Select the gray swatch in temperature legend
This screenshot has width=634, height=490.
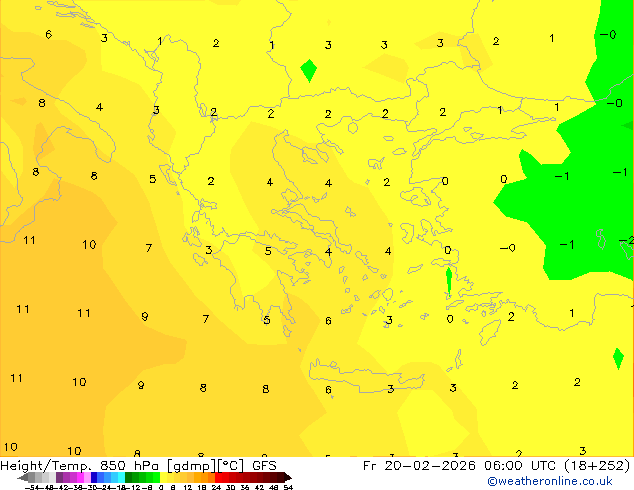coord(32,477)
